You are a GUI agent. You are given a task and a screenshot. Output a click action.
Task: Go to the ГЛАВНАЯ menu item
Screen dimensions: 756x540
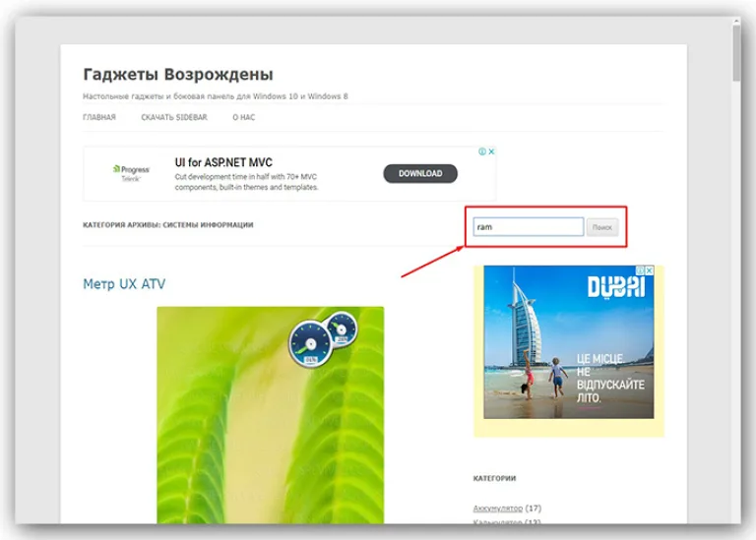point(99,117)
